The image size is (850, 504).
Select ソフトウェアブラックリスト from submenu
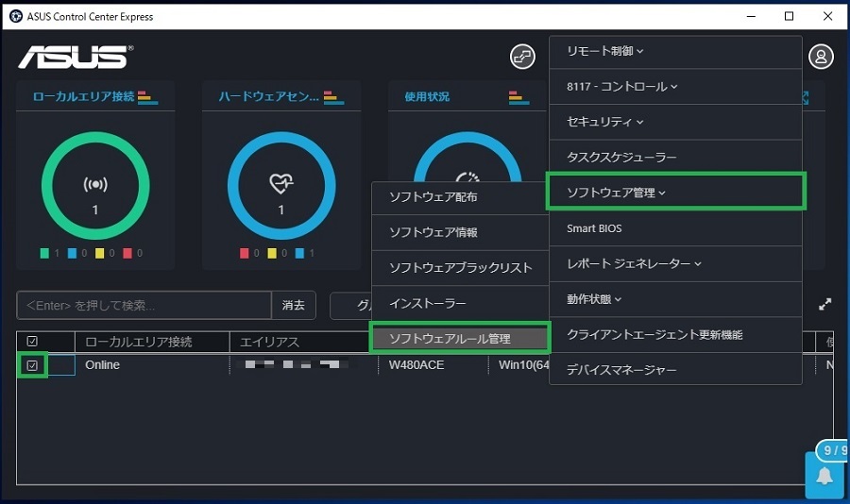460,268
